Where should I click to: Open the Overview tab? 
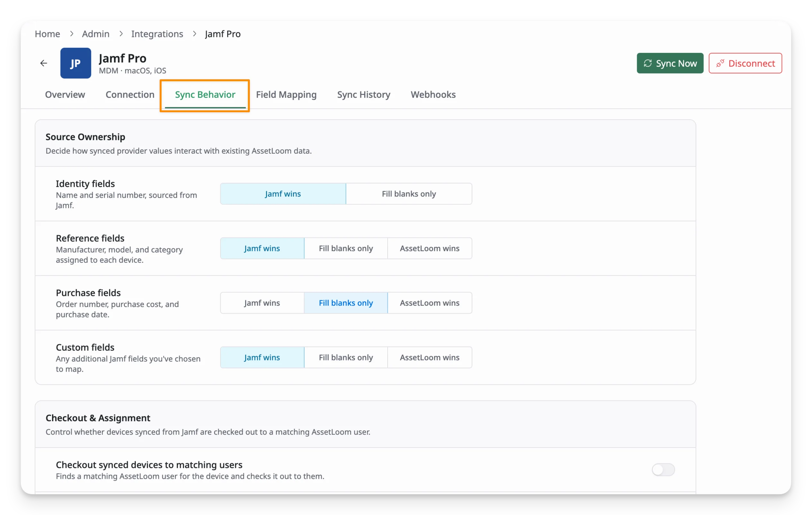pos(65,94)
